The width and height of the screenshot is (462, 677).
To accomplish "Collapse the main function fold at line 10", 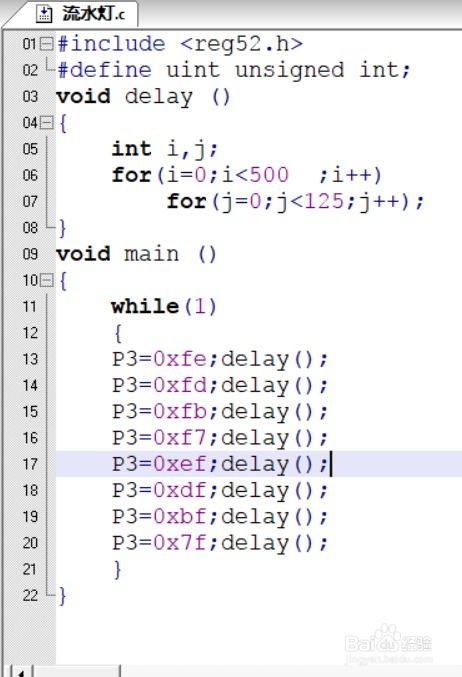I will point(47,281).
